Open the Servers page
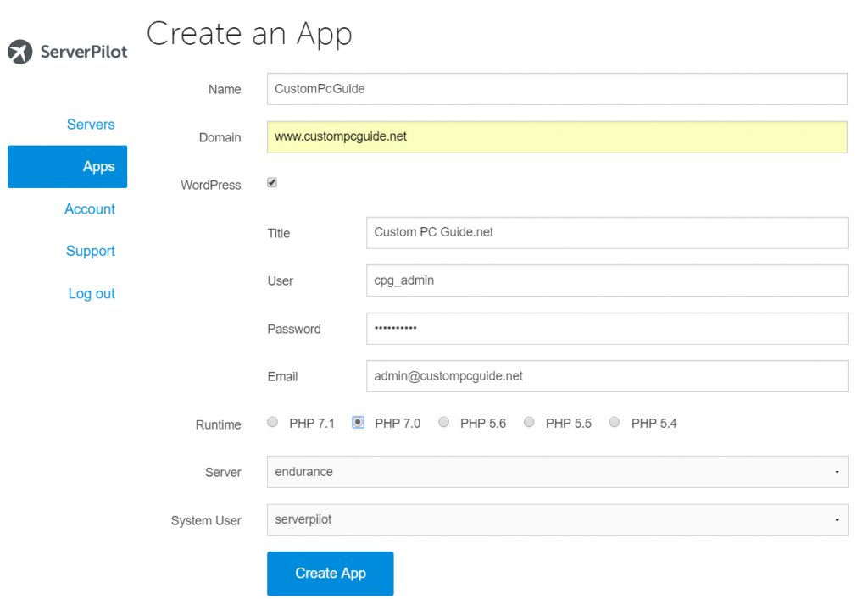Screen dimensions: 868x599 [91, 125]
